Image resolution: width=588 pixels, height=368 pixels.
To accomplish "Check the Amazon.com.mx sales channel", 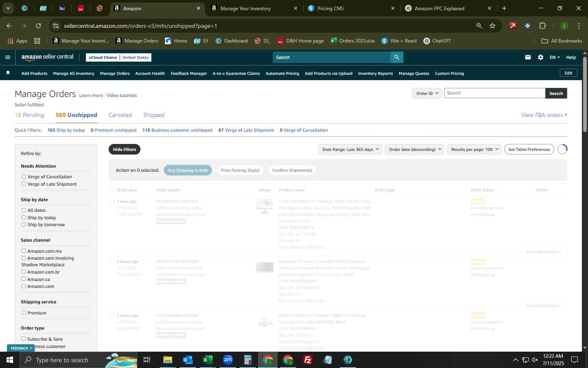I will pyautogui.click(x=24, y=251).
